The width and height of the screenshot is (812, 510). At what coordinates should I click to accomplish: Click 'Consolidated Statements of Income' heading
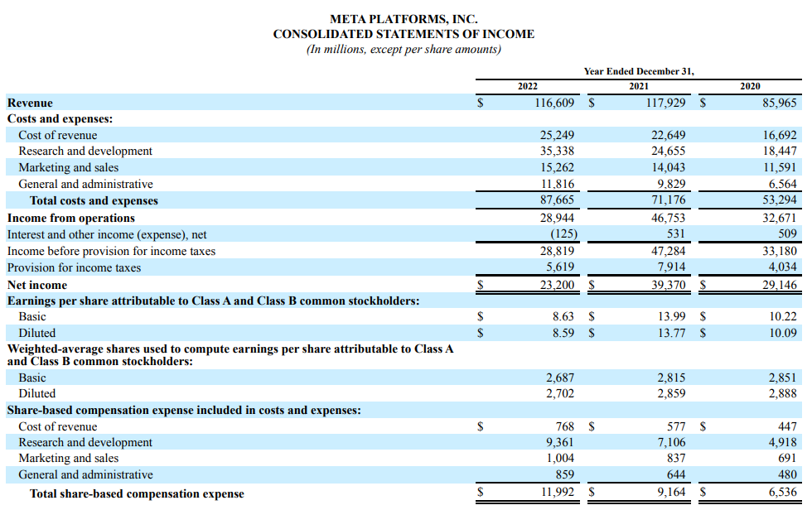pyautogui.click(x=404, y=34)
